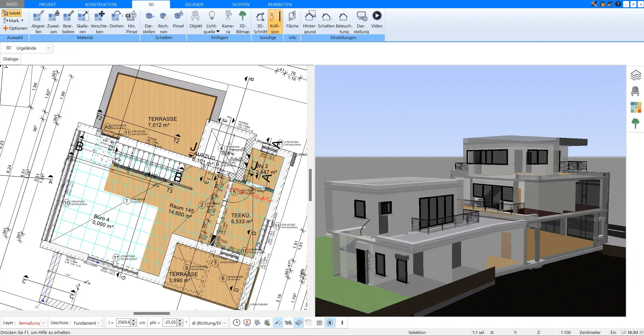Create a 3D-Schnitt section
The width and height of the screenshot is (644, 336).
(260, 22)
